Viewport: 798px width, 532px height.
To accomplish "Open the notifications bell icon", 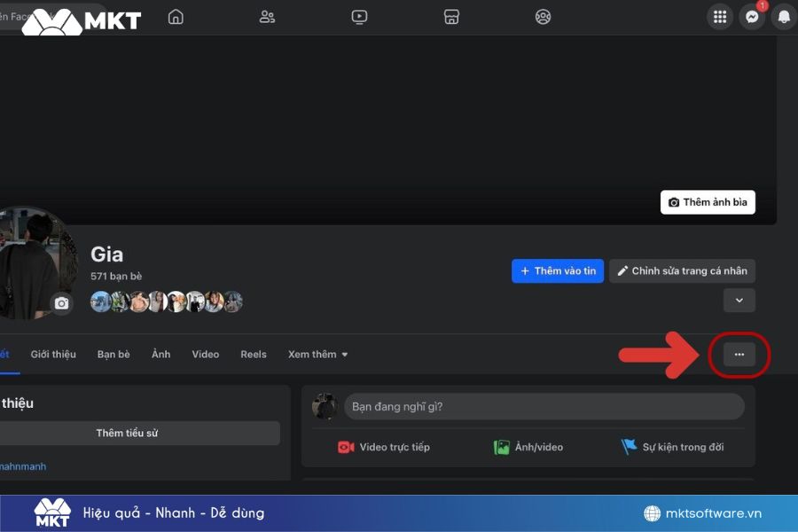I will tap(784, 17).
